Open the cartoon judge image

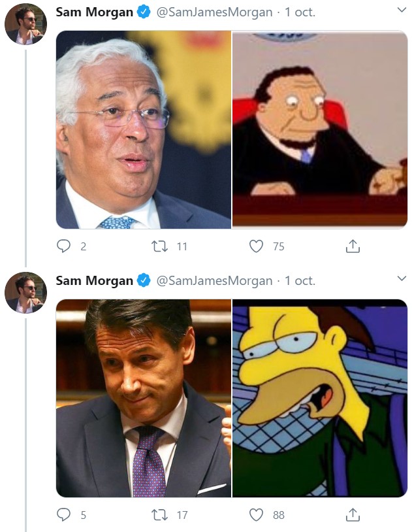tap(320, 129)
